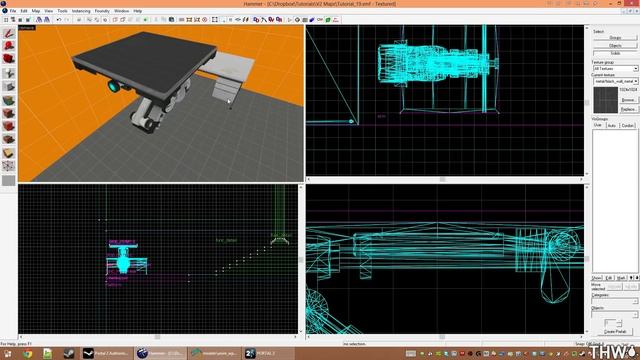Select the Block tool
Viewport: 640px width, 360px height.
(x=9, y=87)
